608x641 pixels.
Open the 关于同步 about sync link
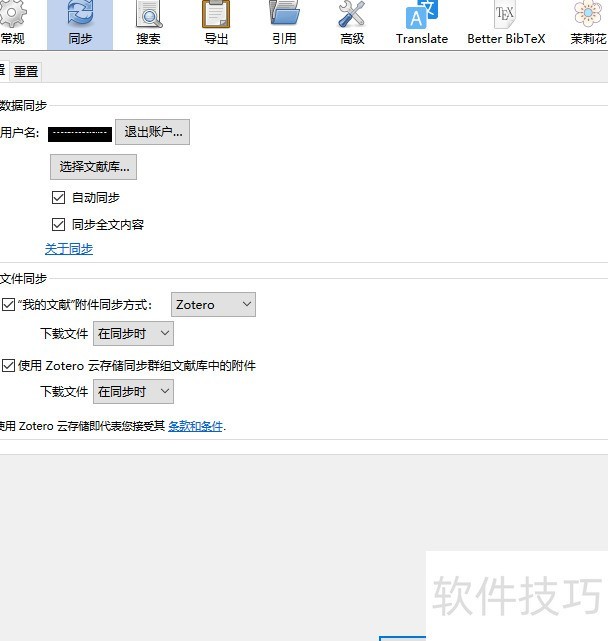(x=69, y=249)
